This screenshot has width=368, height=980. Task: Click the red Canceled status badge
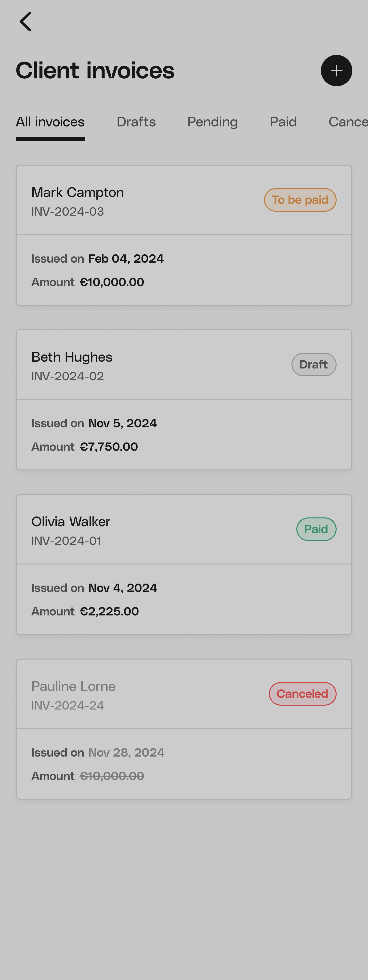302,694
